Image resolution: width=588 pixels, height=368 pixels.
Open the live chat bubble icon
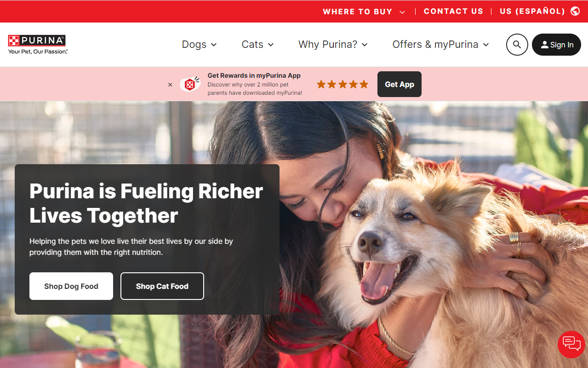[x=571, y=344]
